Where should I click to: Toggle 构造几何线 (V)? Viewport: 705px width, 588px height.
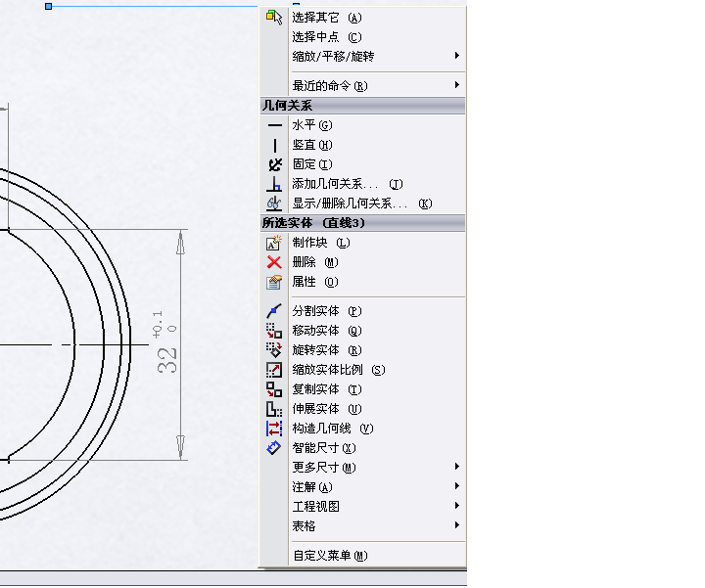click(363, 429)
